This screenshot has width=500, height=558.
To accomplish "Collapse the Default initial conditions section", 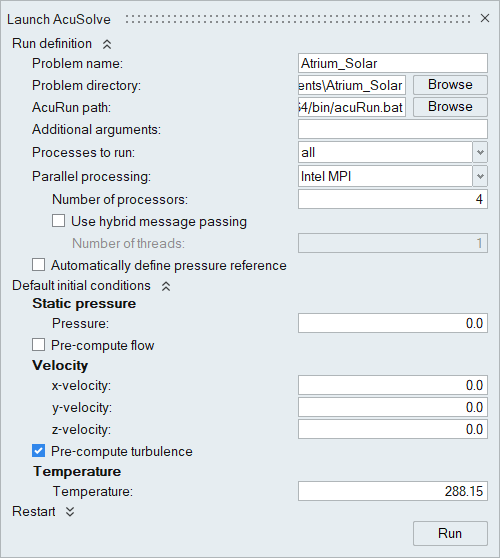I will [166, 286].
